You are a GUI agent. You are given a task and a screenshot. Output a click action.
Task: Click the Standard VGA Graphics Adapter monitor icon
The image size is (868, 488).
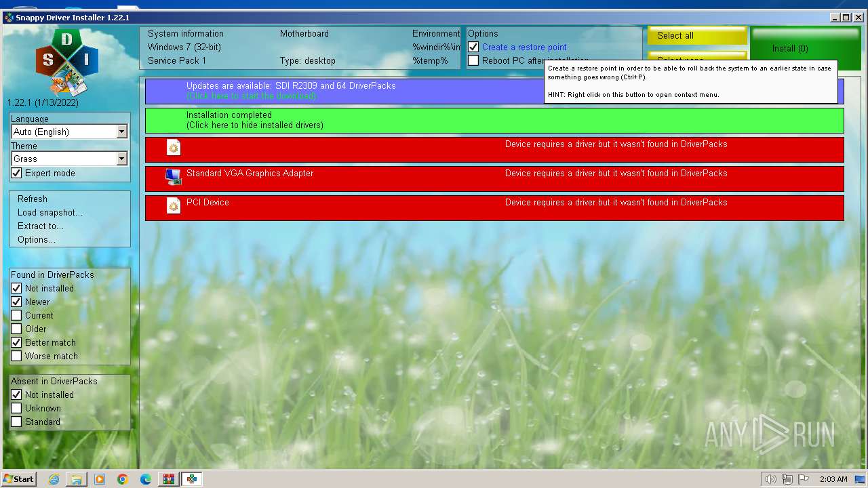(x=174, y=177)
